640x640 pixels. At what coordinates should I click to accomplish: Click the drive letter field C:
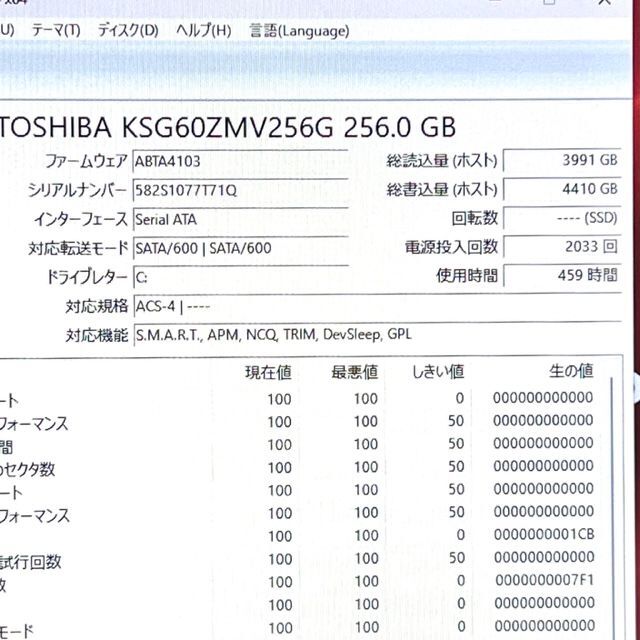tap(240, 278)
